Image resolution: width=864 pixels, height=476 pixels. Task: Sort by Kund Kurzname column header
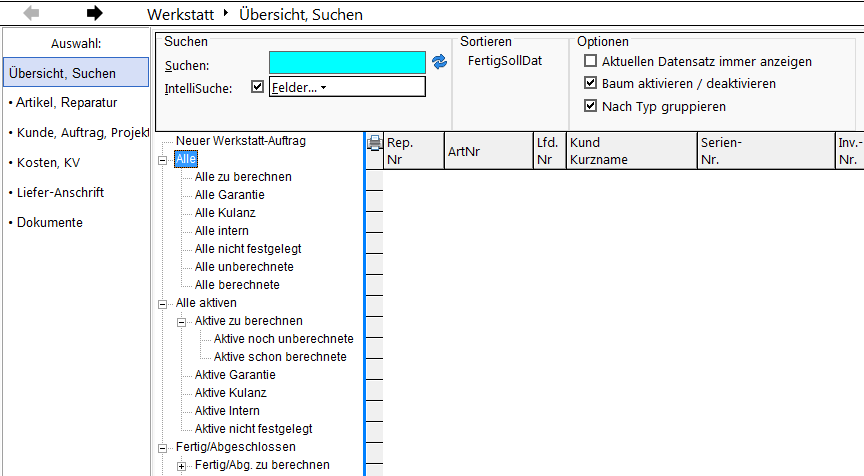pos(631,150)
